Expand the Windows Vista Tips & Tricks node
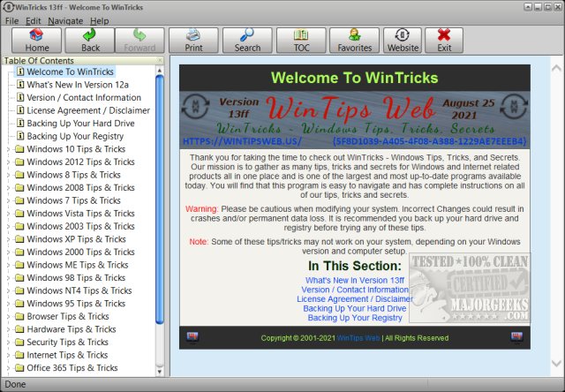This screenshot has height=392, width=565. tap(8, 214)
